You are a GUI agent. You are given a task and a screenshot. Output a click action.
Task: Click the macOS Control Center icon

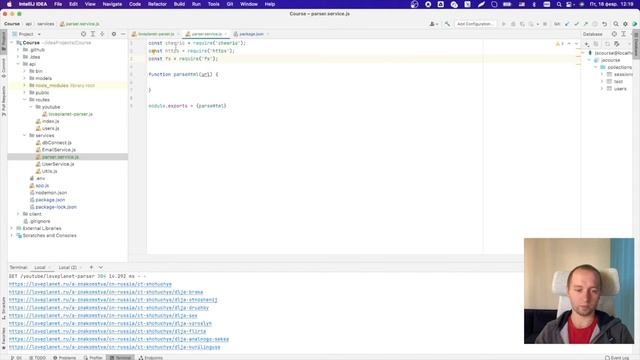click(569, 4)
